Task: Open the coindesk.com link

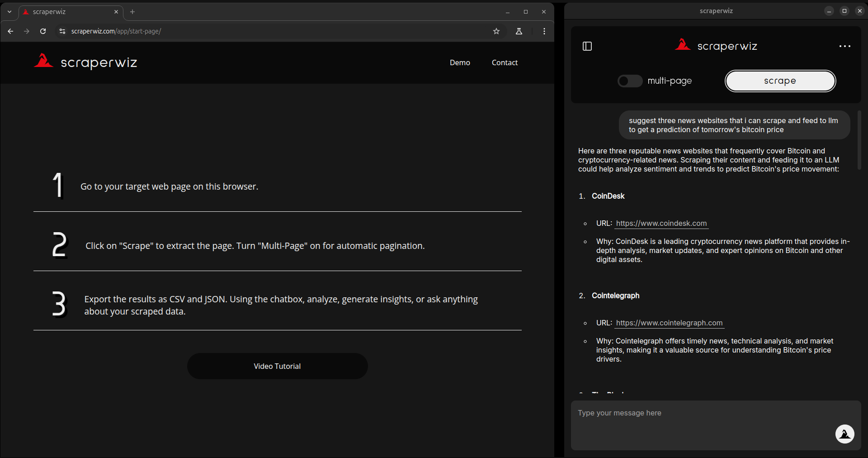Action: (661, 223)
